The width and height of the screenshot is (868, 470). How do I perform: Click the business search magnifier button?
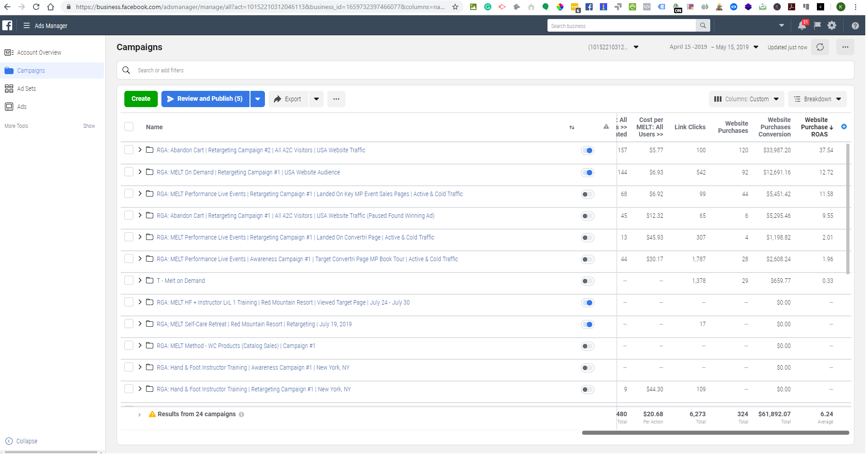[x=703, y=26]
